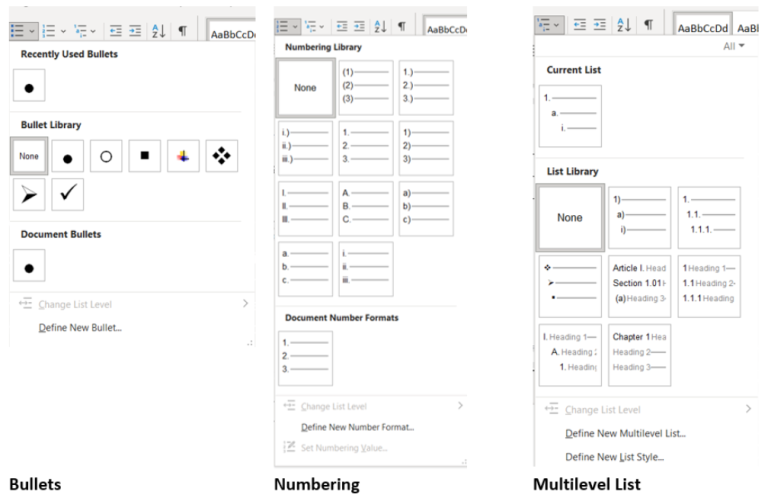Select the arrowhead bullet in Bullet Library
768x501 pixels.
[30, 194]
